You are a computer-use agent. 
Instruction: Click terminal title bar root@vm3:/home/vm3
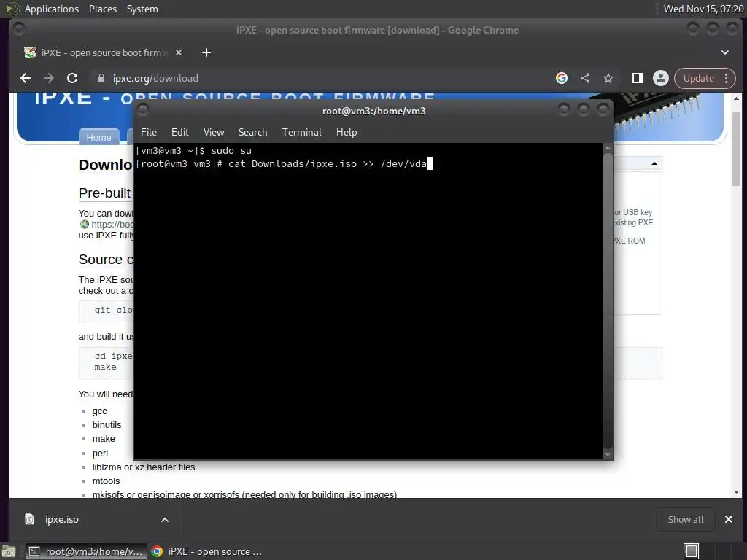pos(374,111)
